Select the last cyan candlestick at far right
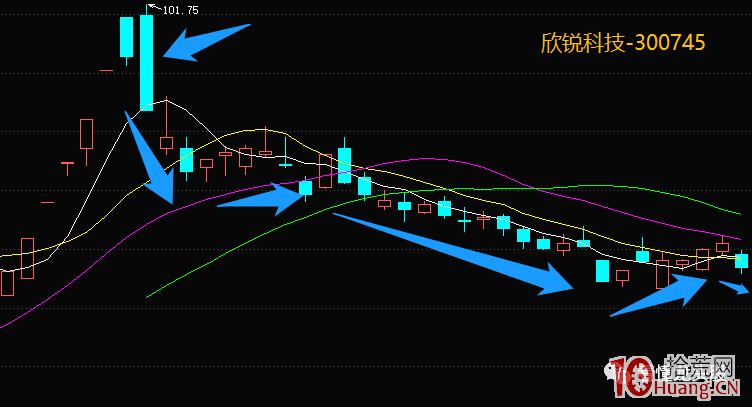This screenshot has width=752, height=407. click(x=741, y=261)
